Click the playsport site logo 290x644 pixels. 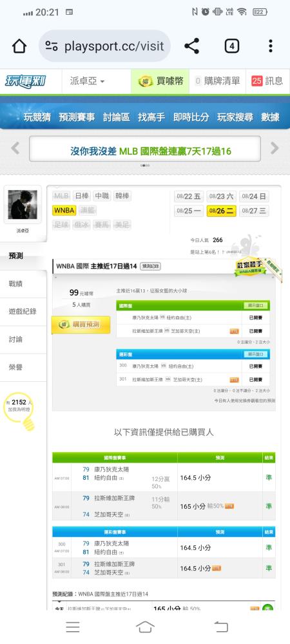tap(26, 81)
